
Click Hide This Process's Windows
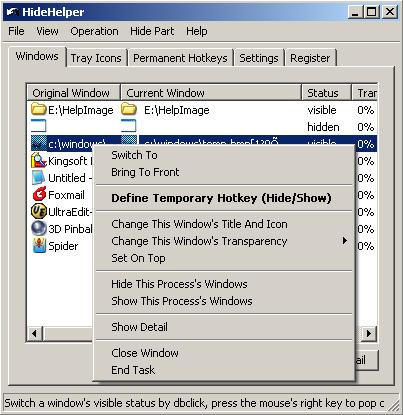[179, 284]
